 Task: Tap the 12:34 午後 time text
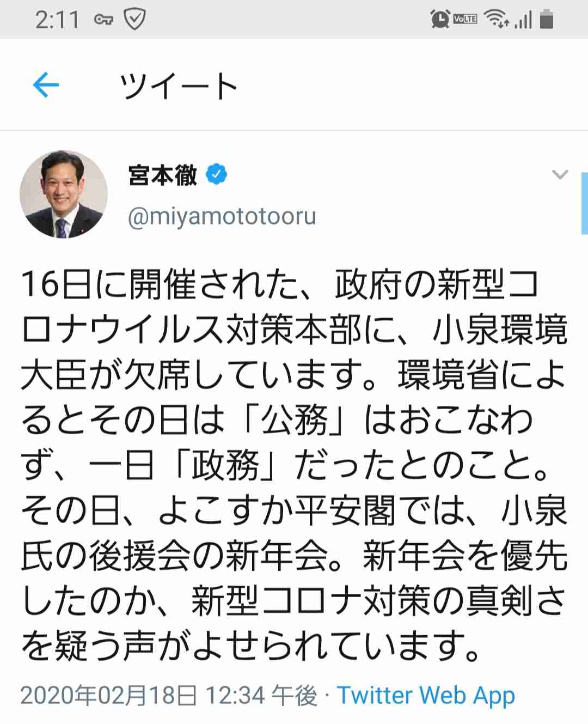261,696
